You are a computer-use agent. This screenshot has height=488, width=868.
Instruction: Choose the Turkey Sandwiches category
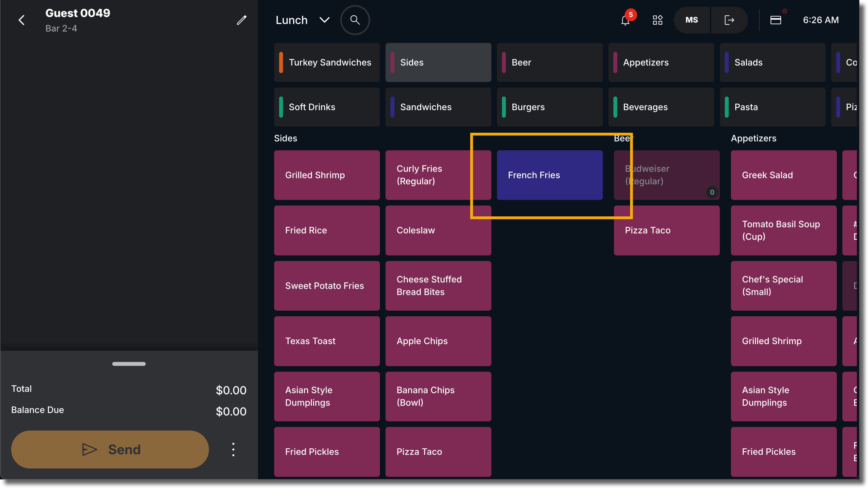click(x=327, y=62)
